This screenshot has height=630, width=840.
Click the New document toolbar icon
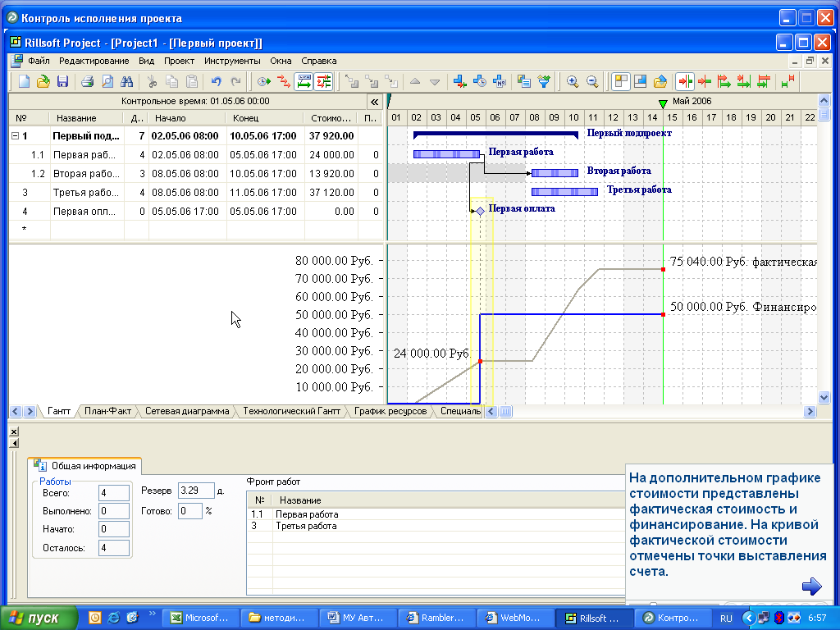click(24, 81)
